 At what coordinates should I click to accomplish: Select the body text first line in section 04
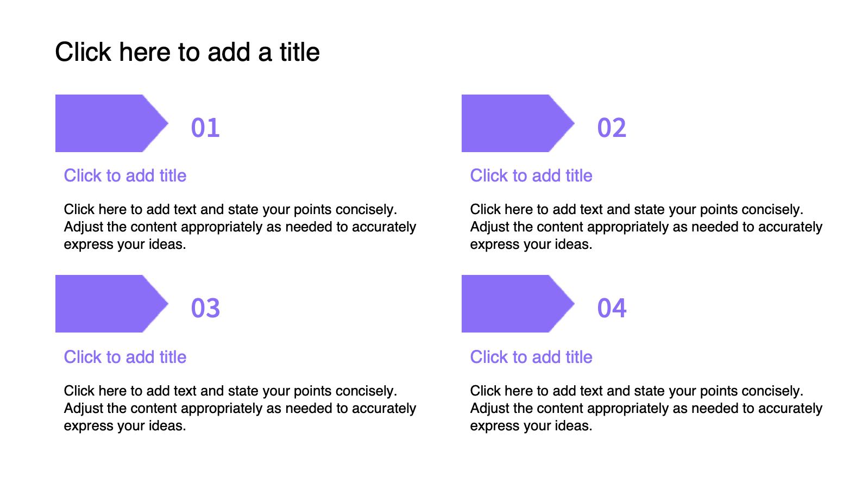coord(637,391)
